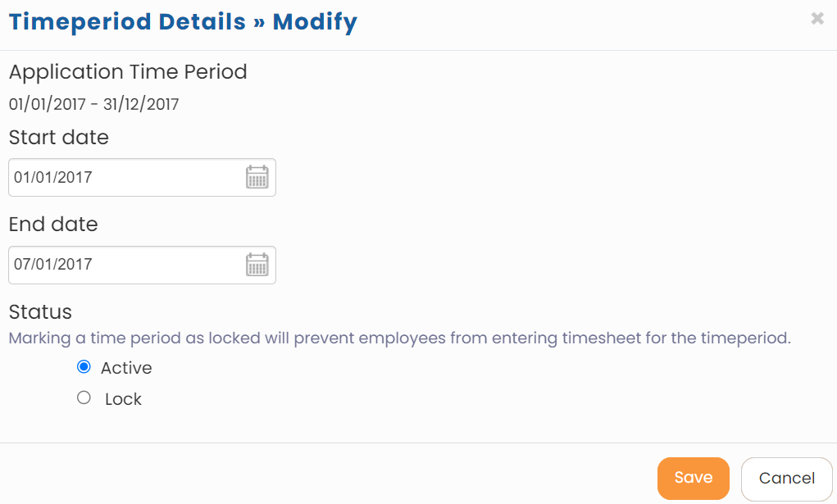This screenshot has width=837, height=504.
Task: Save the timeperiod changes
Action: [x=693, y=477]
